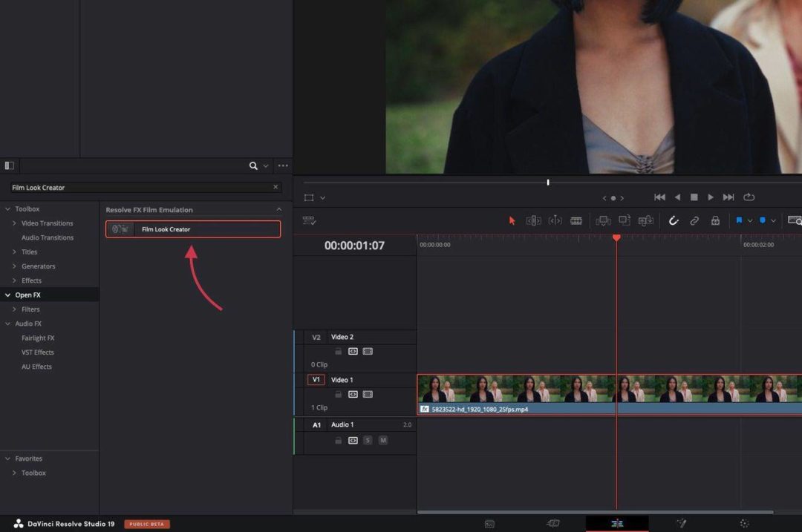Viewport: 802px width, 532px height.
Task: Apply the Film Look Creator effect
Action: coord(192,229)
